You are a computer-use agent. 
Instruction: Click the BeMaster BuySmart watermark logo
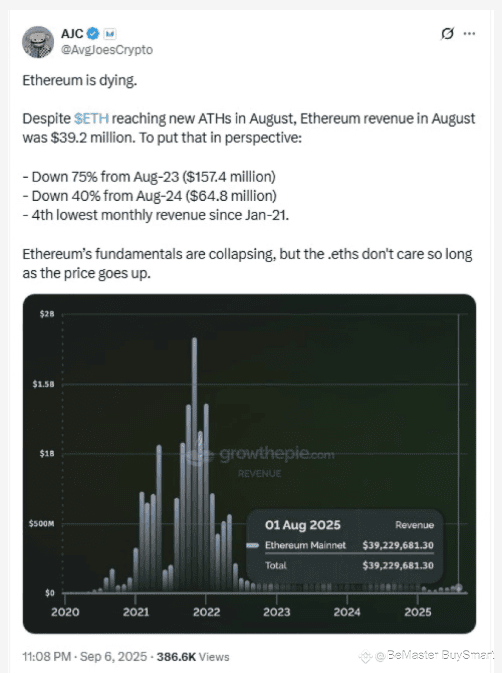pyautogui.click(x=427, y=655)
